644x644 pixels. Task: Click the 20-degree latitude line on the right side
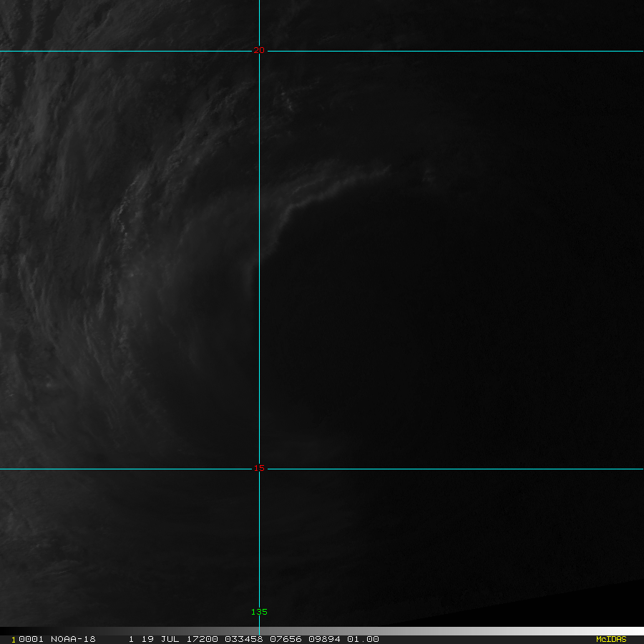tap(501, 51)
